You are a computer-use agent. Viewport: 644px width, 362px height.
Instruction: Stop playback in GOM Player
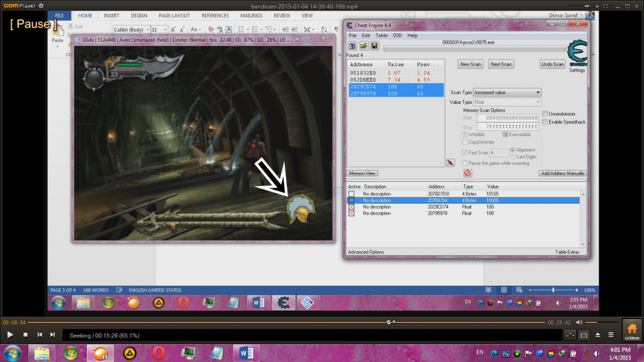[25, 335]
